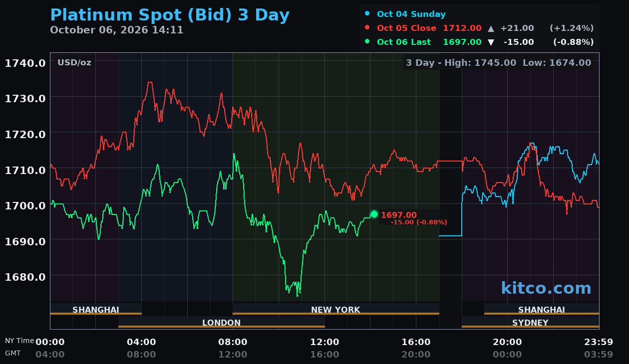629x364 pixels.
Task: Click the 16:00 NY time tick label
Action: pyautogui.click(x=416, y=342)
